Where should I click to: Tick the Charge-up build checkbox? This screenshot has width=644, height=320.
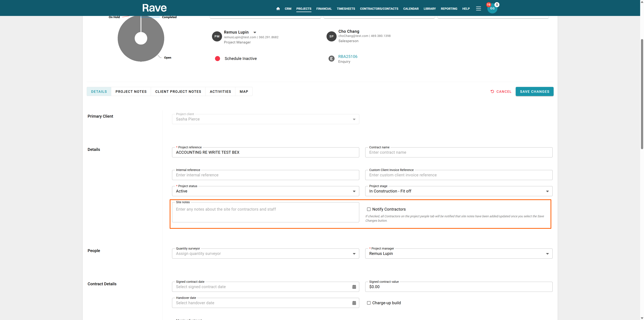(x=368, y=303)
